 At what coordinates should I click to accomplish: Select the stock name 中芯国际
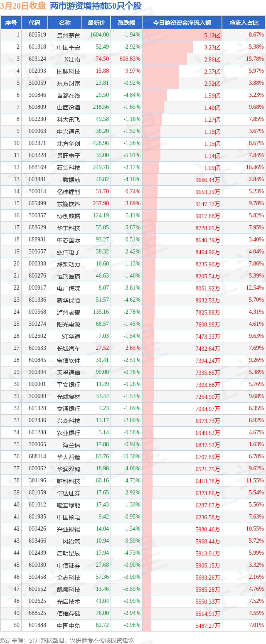[x=69, y=240]
